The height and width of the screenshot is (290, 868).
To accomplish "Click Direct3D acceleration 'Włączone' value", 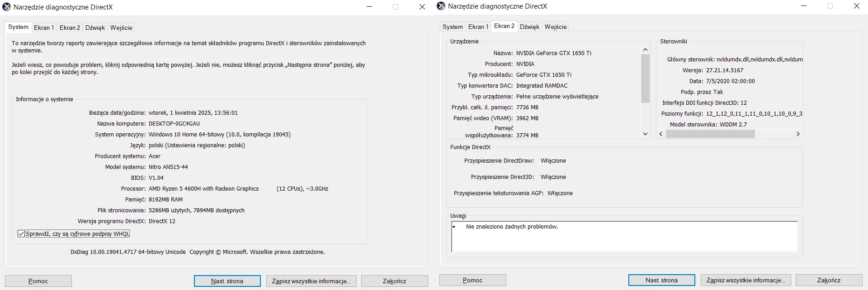I will click(553, 177).
